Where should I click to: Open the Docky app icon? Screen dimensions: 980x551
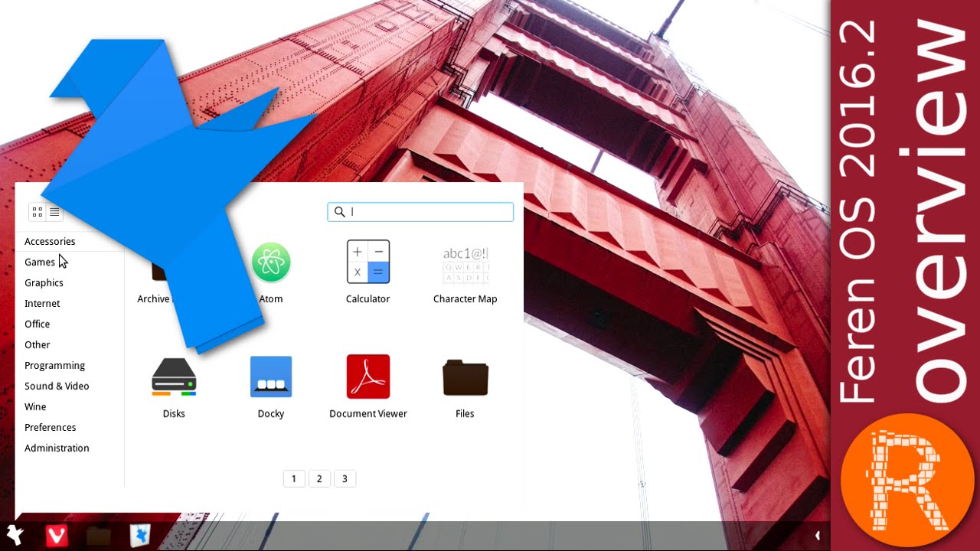tap(271, 377)
